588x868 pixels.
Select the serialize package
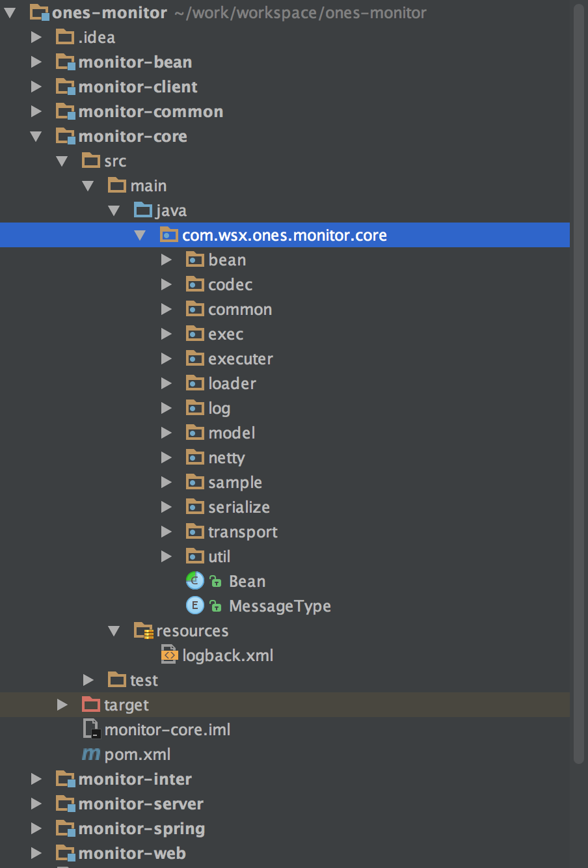click(x=239, y=507)
